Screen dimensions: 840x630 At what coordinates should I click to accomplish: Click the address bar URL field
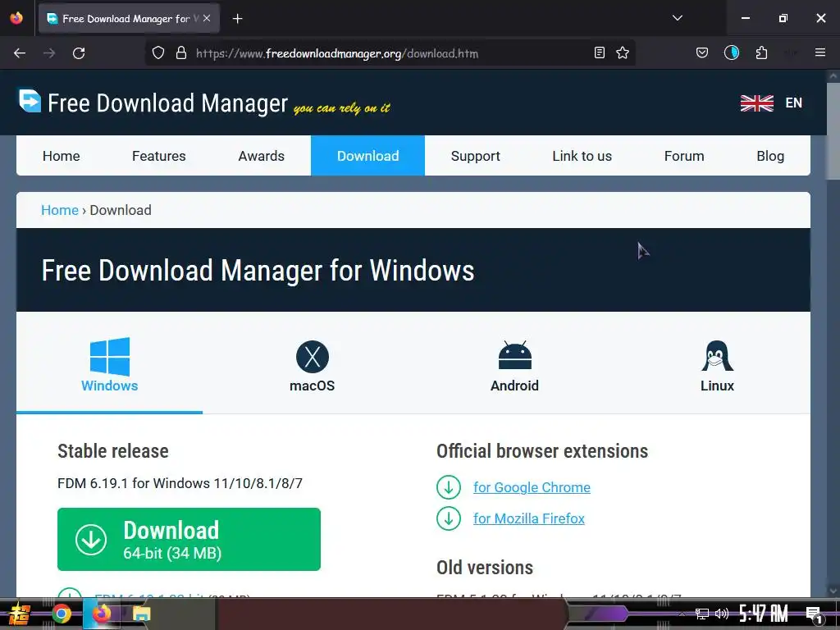click(x=390, y=53)
